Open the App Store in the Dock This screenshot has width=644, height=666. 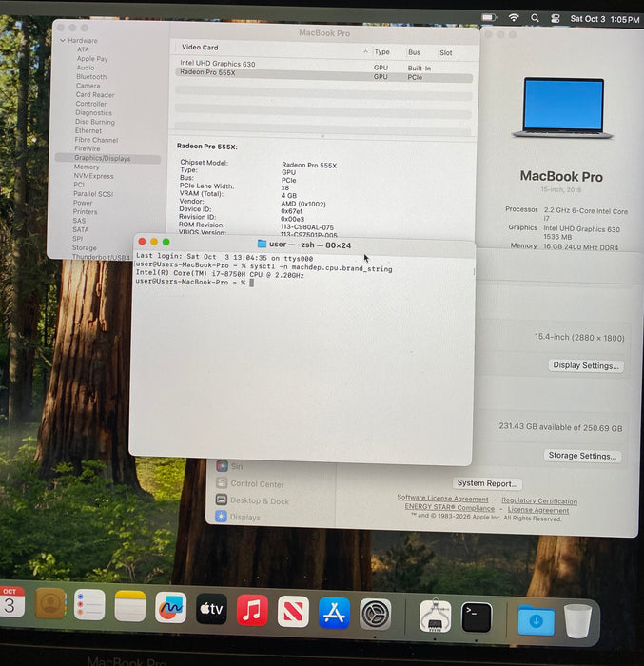(x=334, y=614)
